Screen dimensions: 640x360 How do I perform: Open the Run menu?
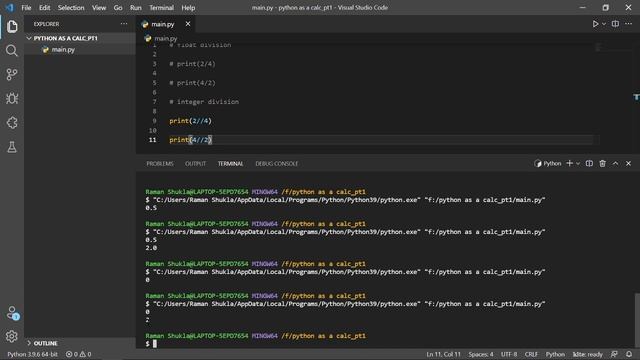pyautogui.click(x=136, y=8)
